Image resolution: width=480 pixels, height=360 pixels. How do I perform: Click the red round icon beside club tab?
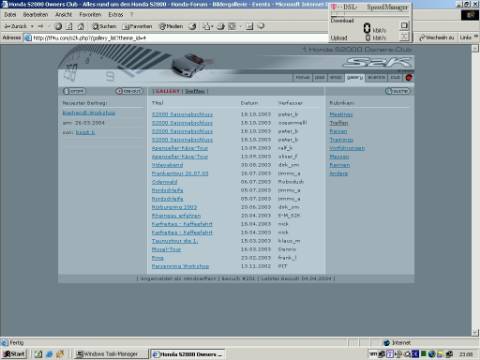[x=409, y=77]
